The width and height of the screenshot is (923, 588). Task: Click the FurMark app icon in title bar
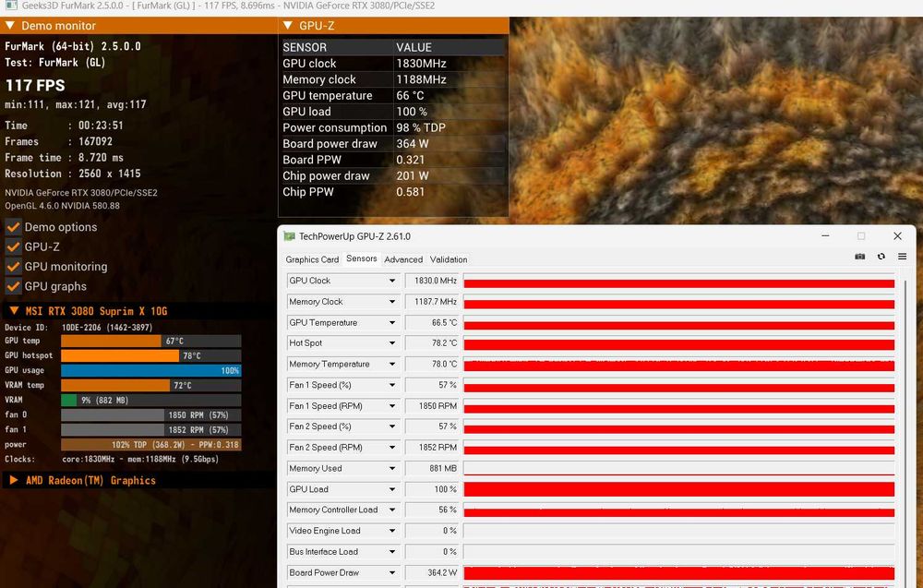pyautogui.click(x=11, y=6)
